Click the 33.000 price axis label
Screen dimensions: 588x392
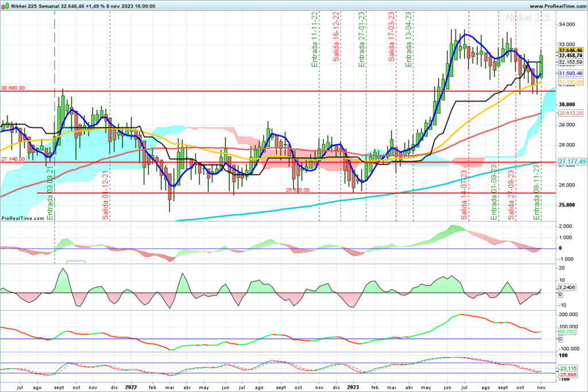[567, 45]
